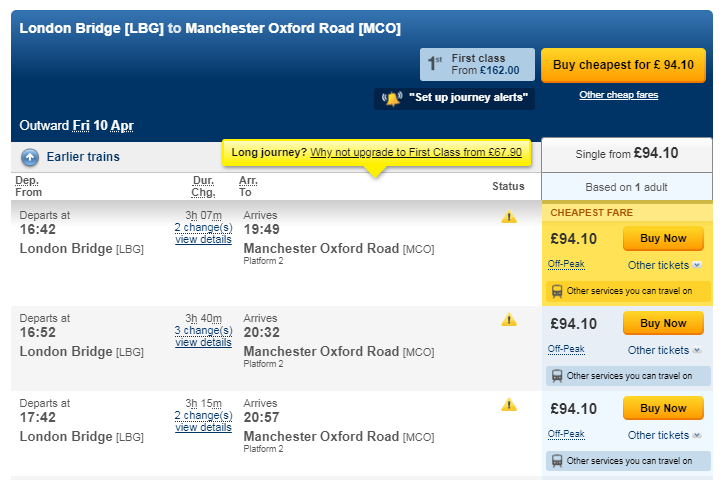This screenshot has width=725, height=480.
Task: Open Other cheap fares link
Action: coord(618,95)
